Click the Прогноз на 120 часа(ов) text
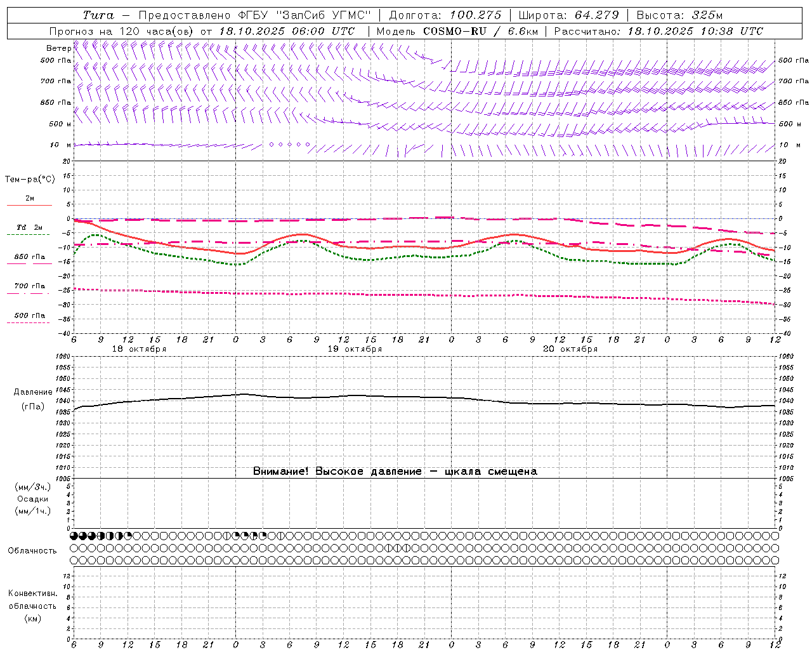The image size is (812, 650). pos(122,31)
